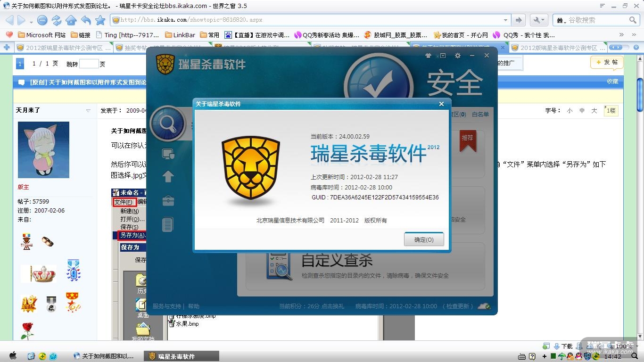
Task: Open a new browser tab with plus icon
Action: tap(7, 48)
